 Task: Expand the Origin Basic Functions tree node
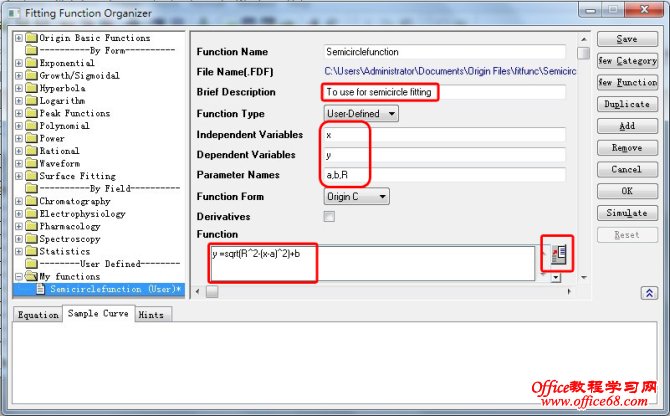click(x=19, y=38)
